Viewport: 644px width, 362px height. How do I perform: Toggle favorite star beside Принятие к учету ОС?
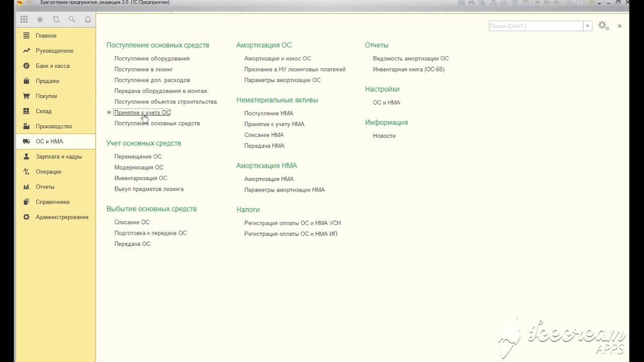[109, 113]
